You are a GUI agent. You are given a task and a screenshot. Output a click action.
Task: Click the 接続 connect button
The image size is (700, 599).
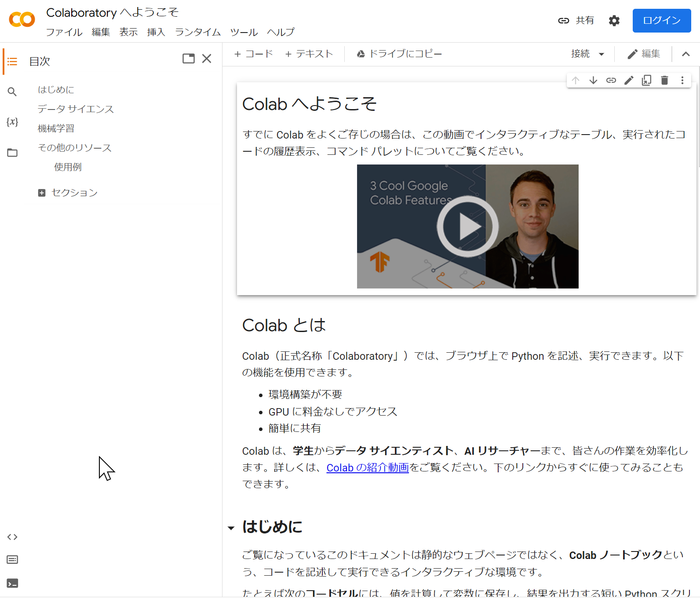coord(580,54)
